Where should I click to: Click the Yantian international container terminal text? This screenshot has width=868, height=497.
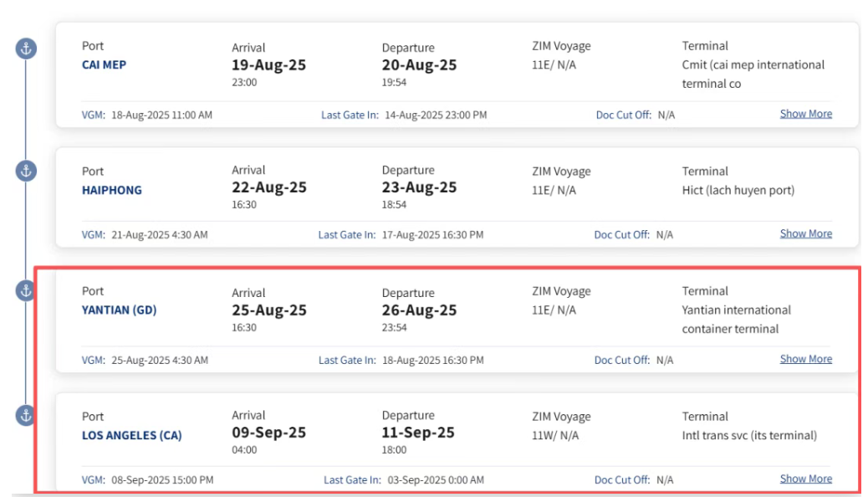tap(736, 319)
